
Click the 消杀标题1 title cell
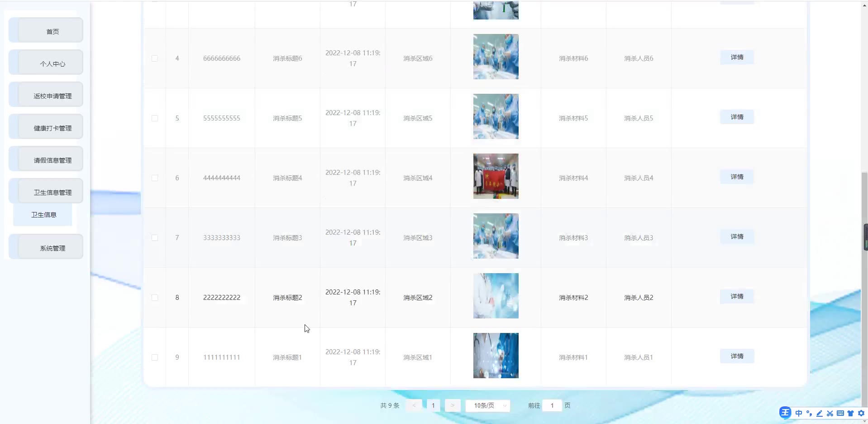[x=287, y=357]
